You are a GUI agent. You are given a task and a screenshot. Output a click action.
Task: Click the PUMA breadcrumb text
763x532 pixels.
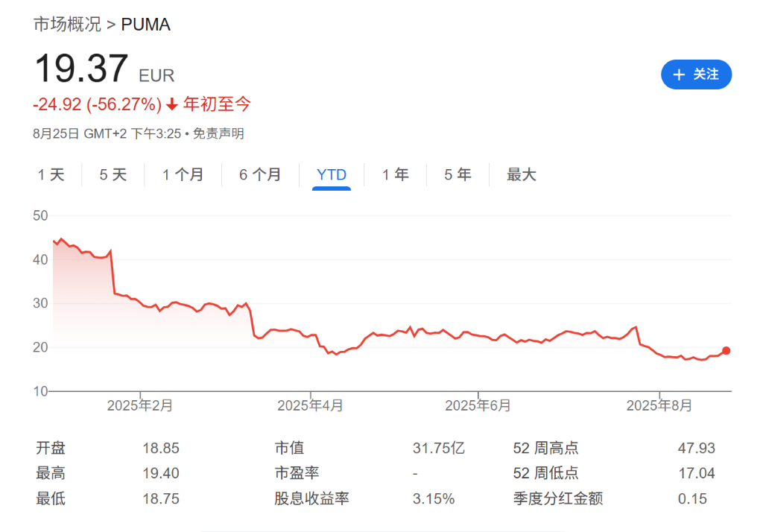(x=146, y=25)
